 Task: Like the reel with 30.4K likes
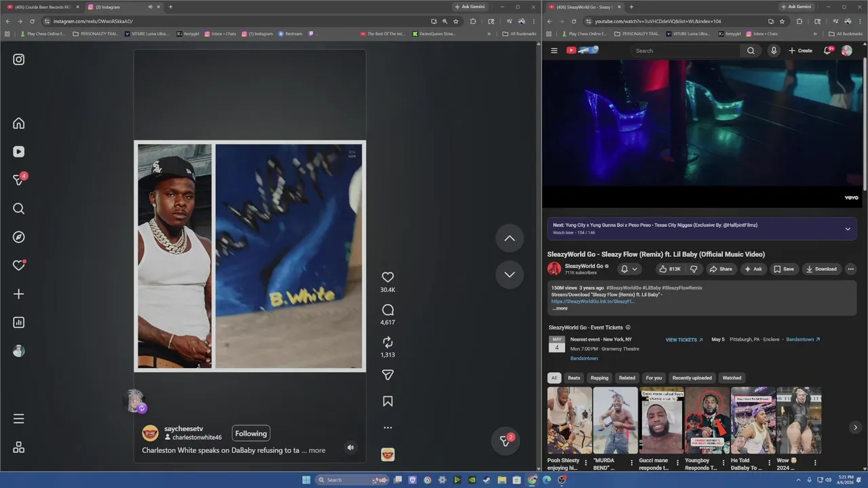[x=388, y=277]
